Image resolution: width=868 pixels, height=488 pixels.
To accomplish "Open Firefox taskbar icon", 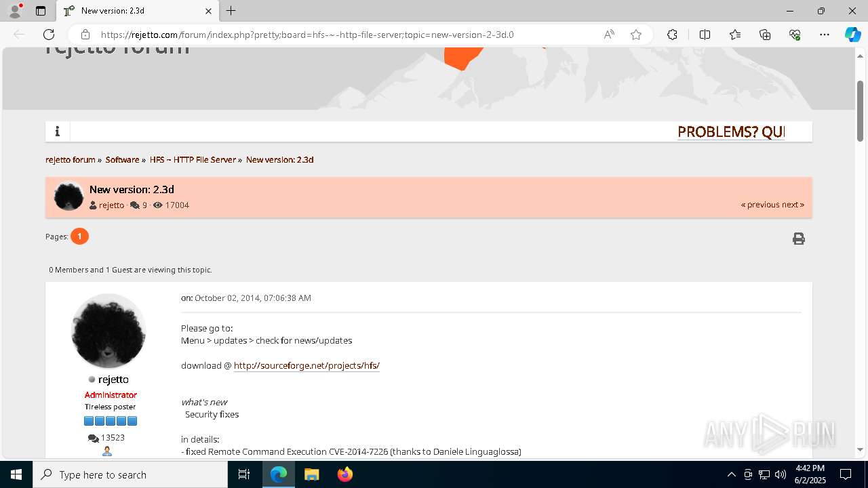I will [x=344, y=474].
